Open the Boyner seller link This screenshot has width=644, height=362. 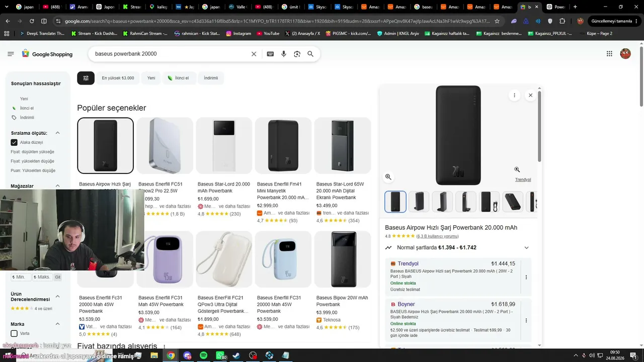(x=406, y=304)
